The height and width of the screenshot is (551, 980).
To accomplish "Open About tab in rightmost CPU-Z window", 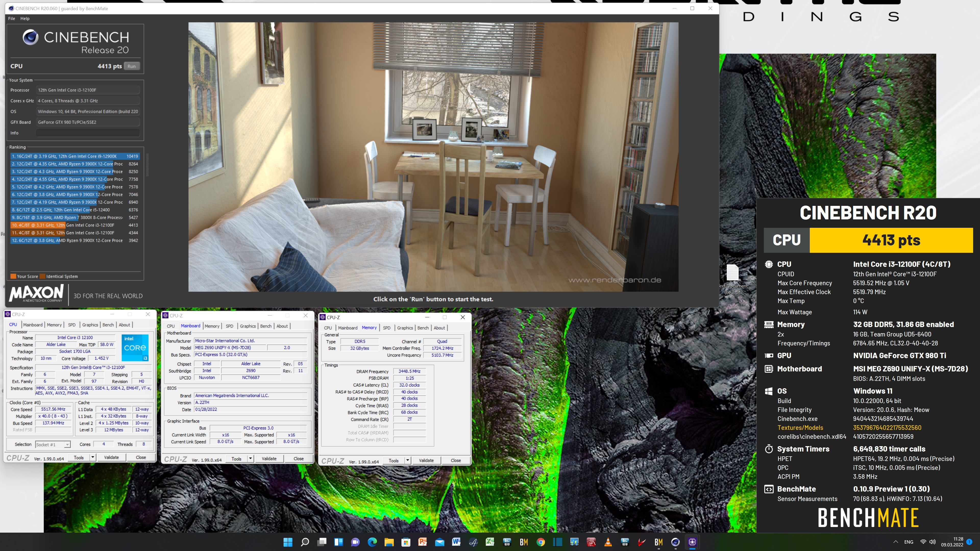I will (x=439, y=328).
